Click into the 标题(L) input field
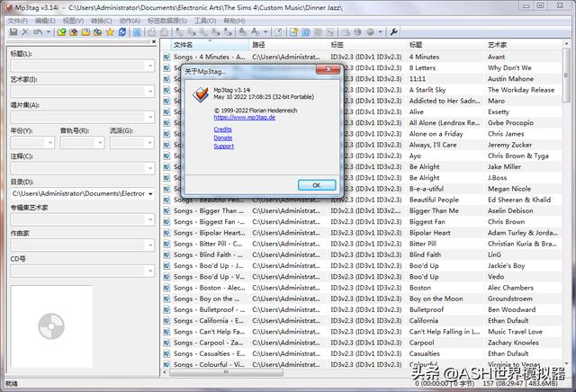576x392 pixels. click(x=78, y=66)
